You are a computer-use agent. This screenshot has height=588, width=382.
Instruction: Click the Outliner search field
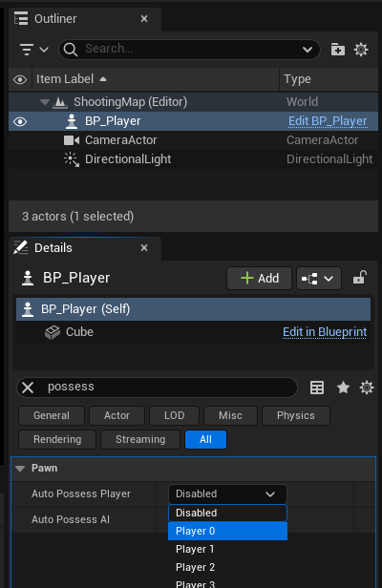[x=189, y=49]
